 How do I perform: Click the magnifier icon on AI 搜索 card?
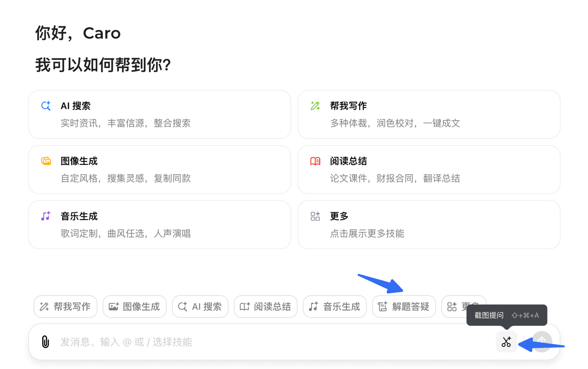46,106
